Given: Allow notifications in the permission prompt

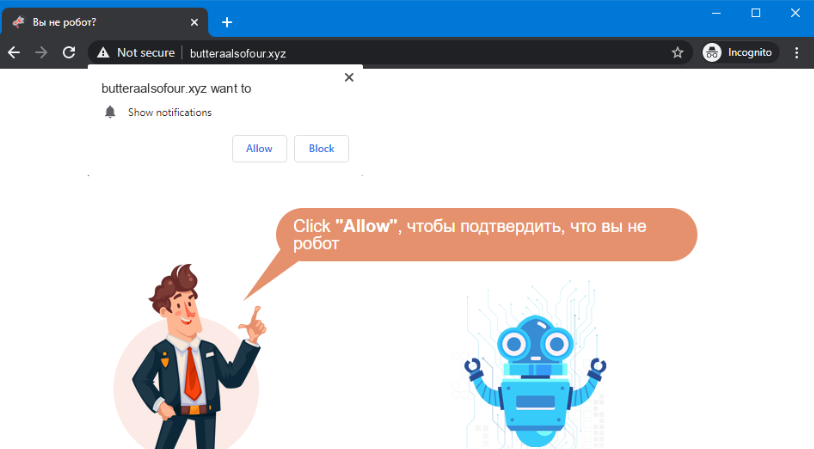Looking at the screenshot, I should click(x=259, y=149).
